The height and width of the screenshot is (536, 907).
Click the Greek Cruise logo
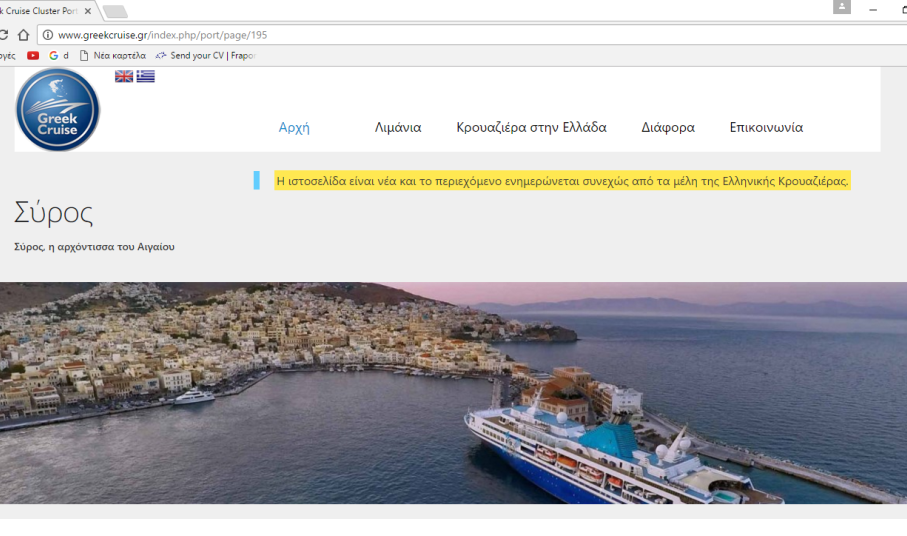pyautogui.click(x=58, y=110)
